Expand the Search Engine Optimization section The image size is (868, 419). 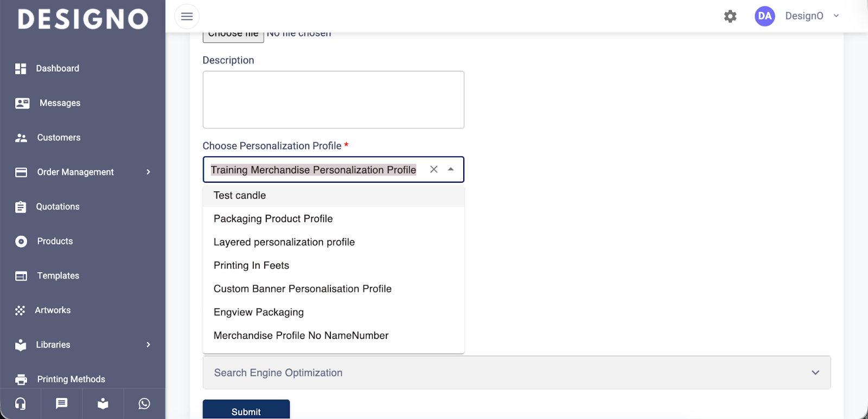pyautogui.click(x=815, y=372)
